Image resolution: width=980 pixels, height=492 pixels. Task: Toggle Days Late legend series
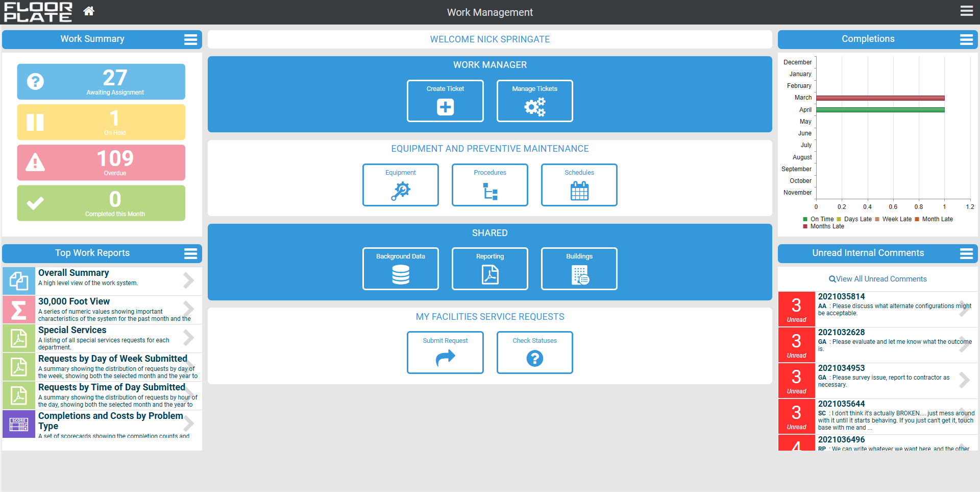click(x=854, y=219)
